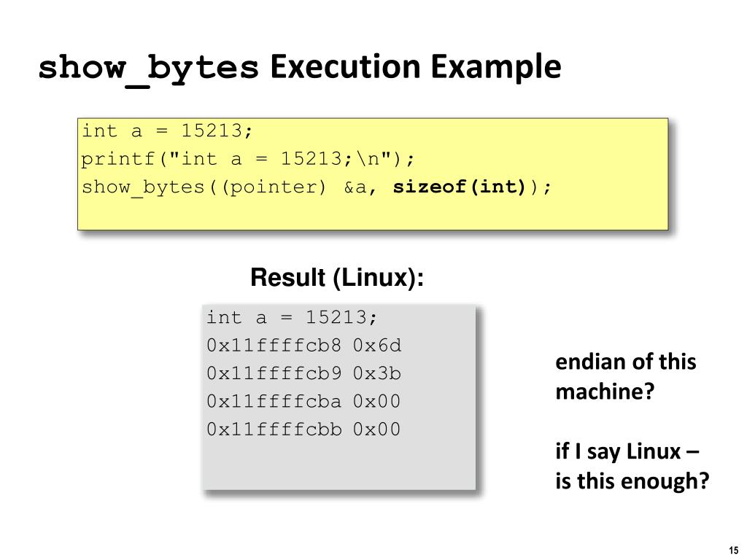
Task: Click the '&a' argument in the code
Action: (355, 187)
